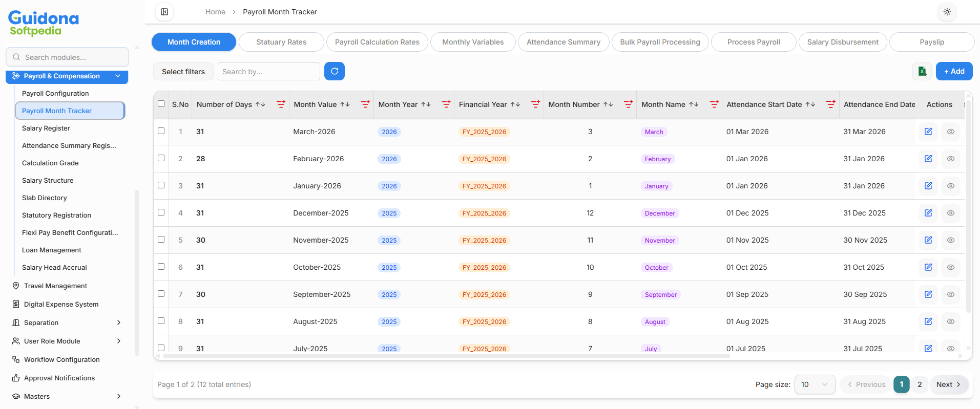
Task: Click the sidebar vertical scrollbar
Action: (x=136, y=272)
